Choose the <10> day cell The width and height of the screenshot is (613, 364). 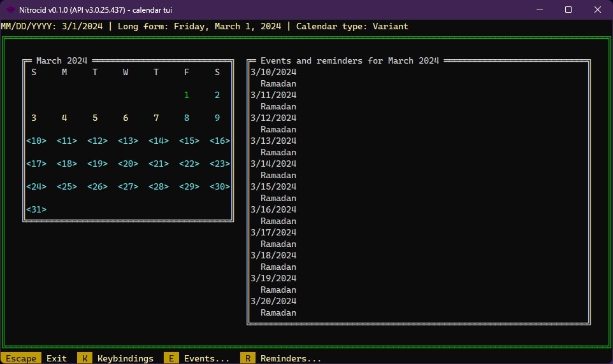point(36,141)
